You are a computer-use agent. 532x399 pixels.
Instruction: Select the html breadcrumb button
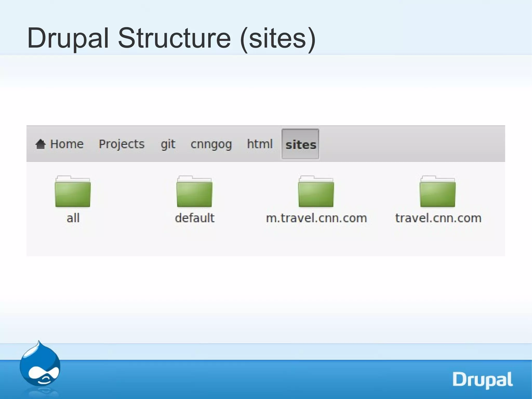pos(260,144)
